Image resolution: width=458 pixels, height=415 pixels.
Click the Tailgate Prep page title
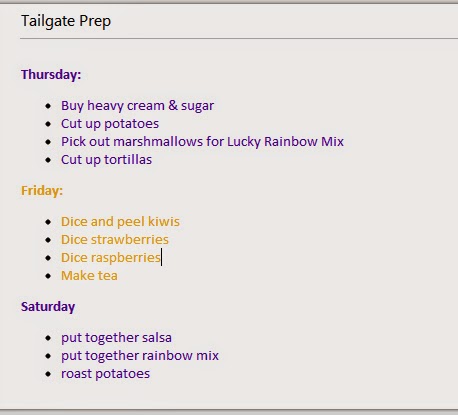coord(66,22)
